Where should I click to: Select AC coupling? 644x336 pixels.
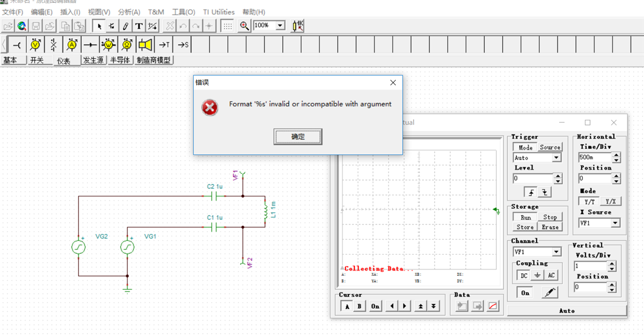point(551,275)
